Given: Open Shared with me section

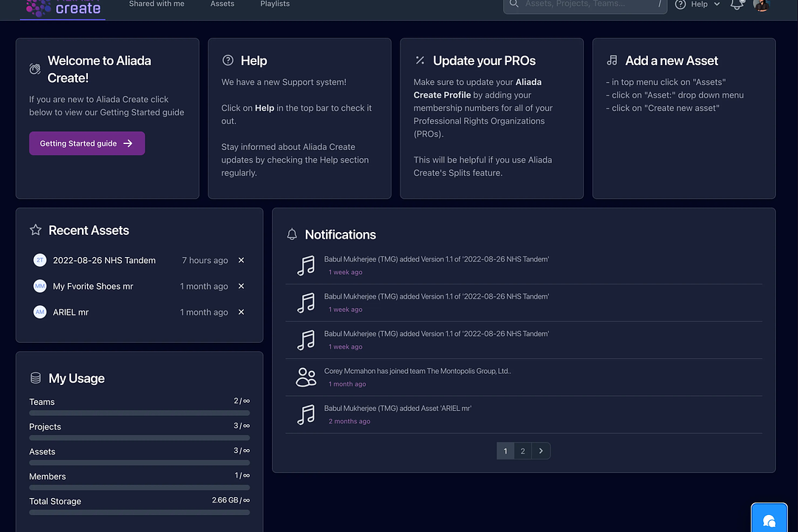Looking at the screenshot, I should click(x=157, y=4).
